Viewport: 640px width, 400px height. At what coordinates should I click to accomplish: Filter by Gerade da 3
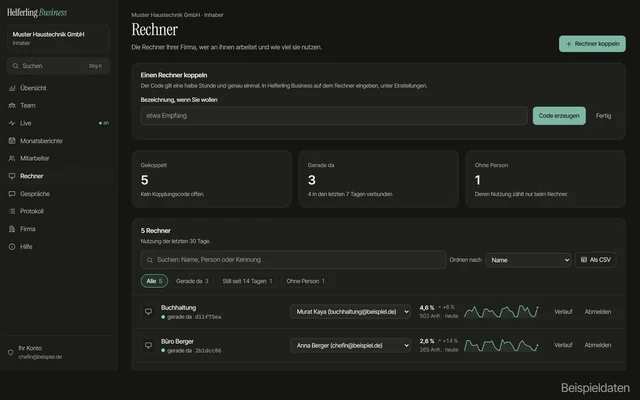pos(192,281)
